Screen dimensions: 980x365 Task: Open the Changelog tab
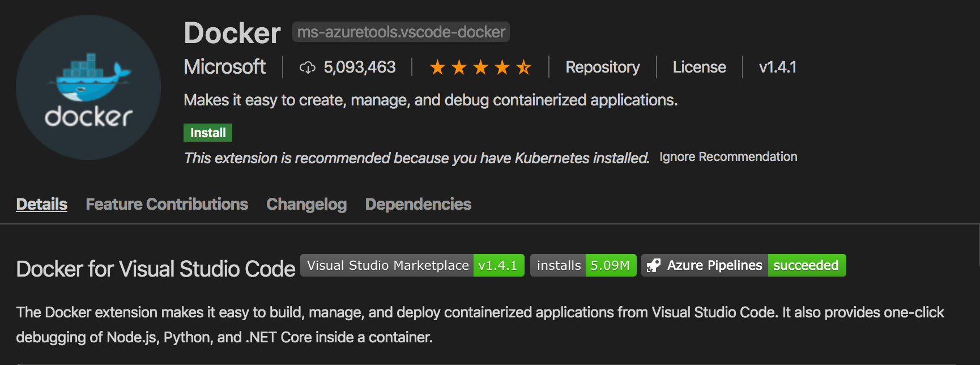pos(306,204)
